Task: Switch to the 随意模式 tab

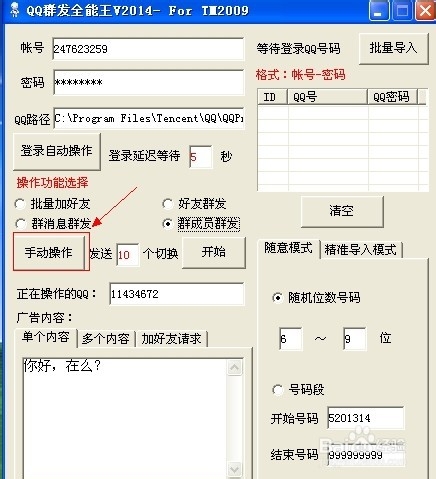Action: point(288,248)
